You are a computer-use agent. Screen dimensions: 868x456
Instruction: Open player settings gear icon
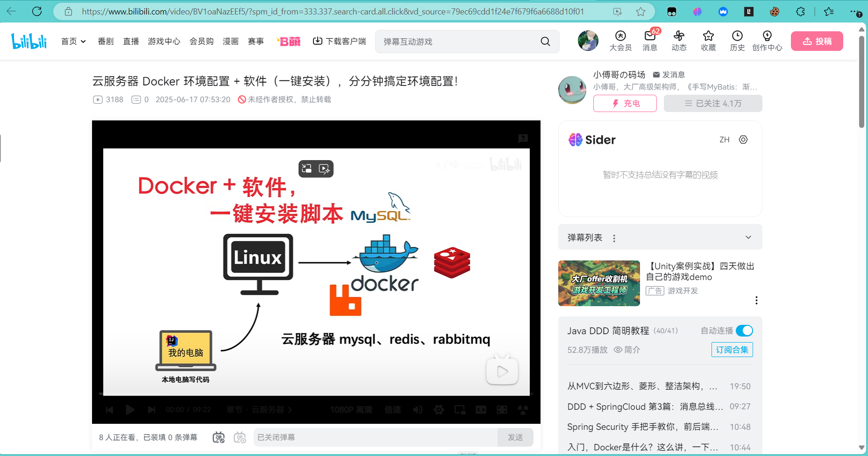(x=439, y=410)
